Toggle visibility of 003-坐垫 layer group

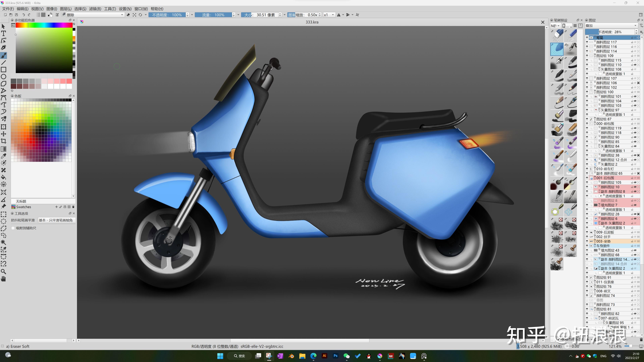587,241
